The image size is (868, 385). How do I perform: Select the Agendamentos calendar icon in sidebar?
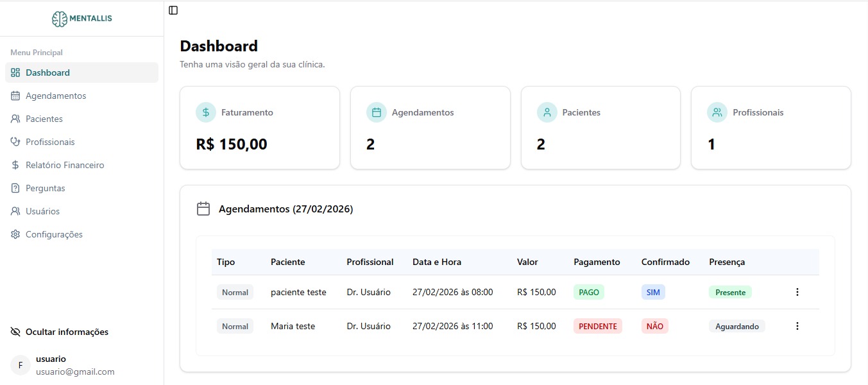14,95
